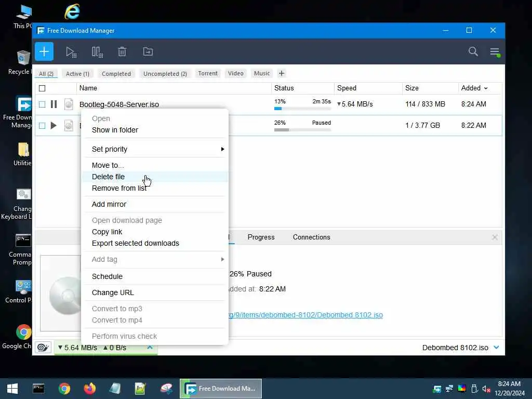Open the network tray icon
532x399 pixels.
tap(449, 389)
